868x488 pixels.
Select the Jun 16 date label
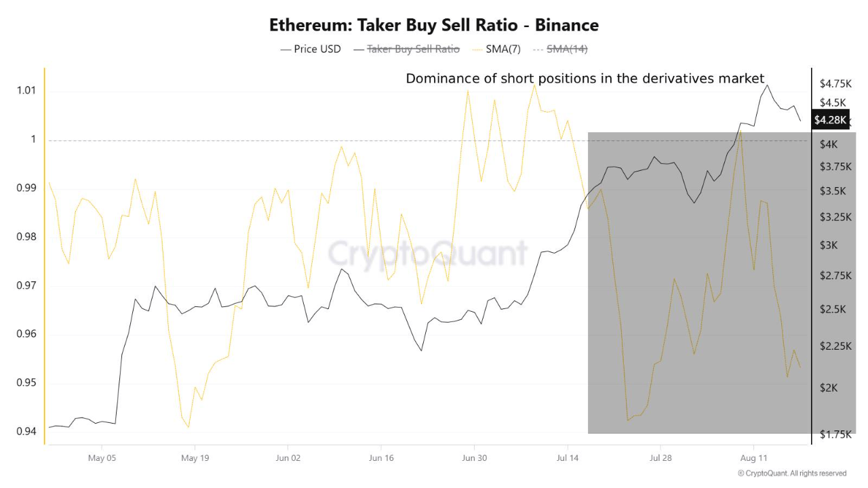(x=381, y=458)
